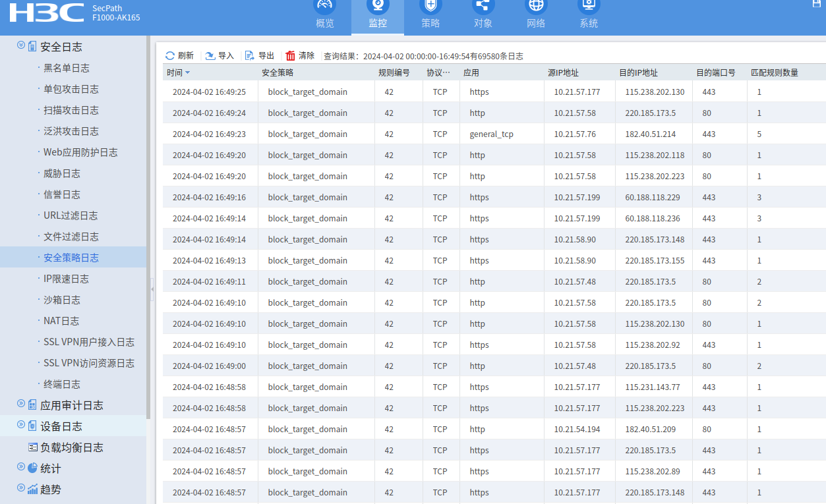Screen dimensions: 826x504
Task: Click the 刷新 refresh icon
Action: (x=170, y=56)
